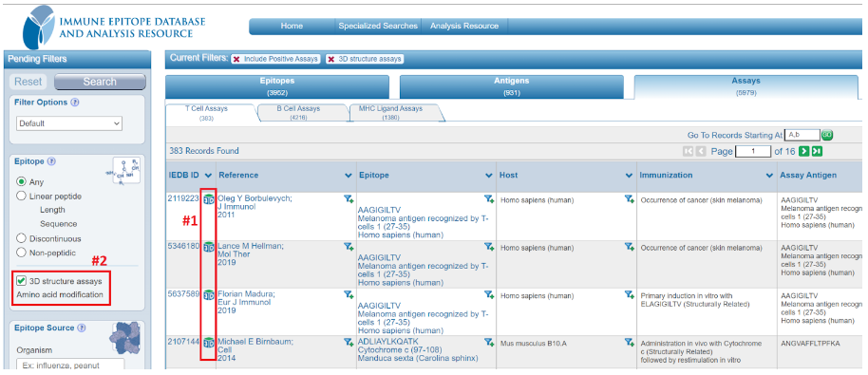Go to previous results page
868x375 pixels.
[700, 151]
